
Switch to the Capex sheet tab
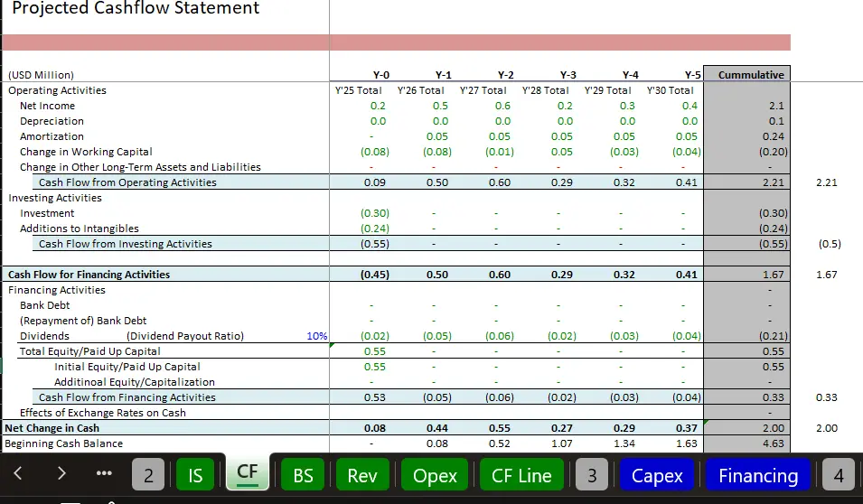coord(657,475)
